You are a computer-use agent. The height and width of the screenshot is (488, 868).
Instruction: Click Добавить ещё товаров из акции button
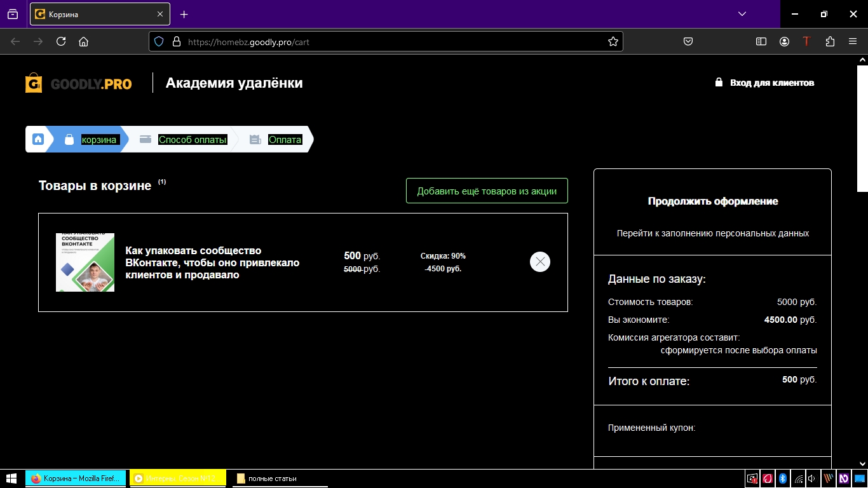click(x=487, y=191)
